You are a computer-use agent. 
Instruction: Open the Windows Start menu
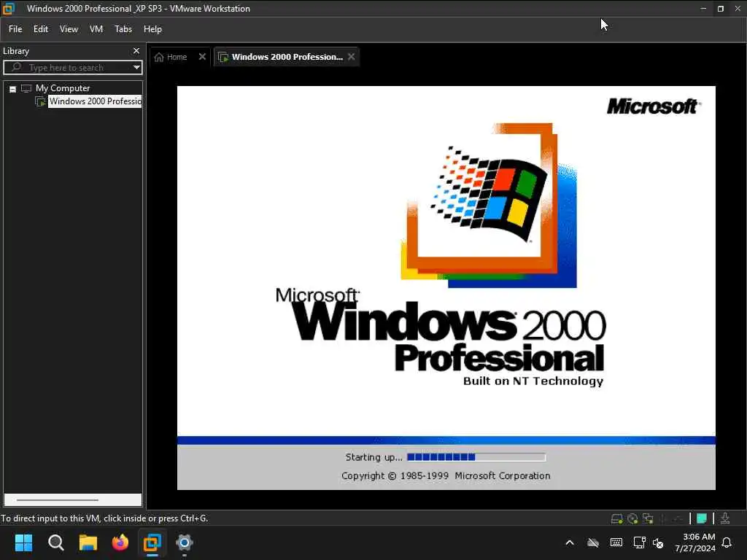click(23, 542)
